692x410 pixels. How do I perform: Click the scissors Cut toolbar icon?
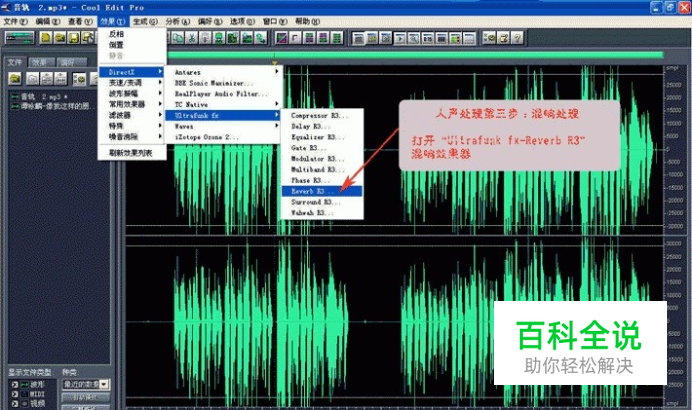tap(192, 38)
